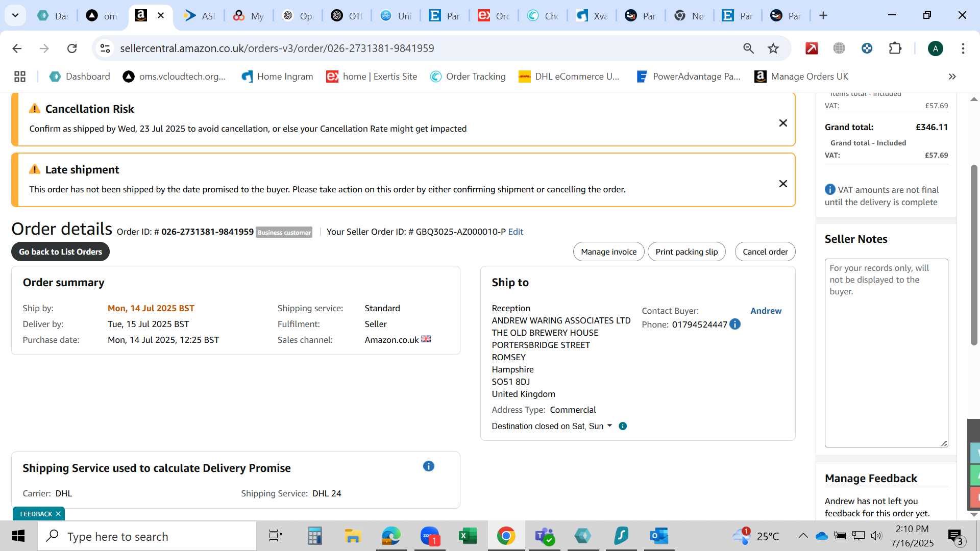Click the taskbar volume speaker icon
980x551 pixels.
(876, 536)
